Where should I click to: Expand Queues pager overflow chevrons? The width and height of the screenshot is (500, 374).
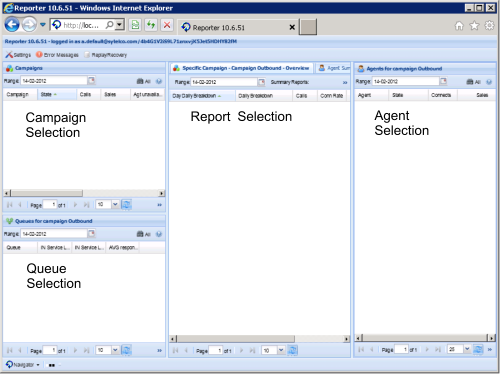coord(159,350)
